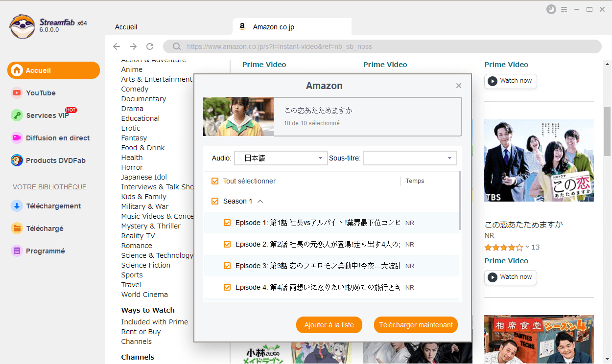Switch to the Accueil tab
Viewport: 612px width, 364px height.
pyautogui.click(x=126, y=27)
